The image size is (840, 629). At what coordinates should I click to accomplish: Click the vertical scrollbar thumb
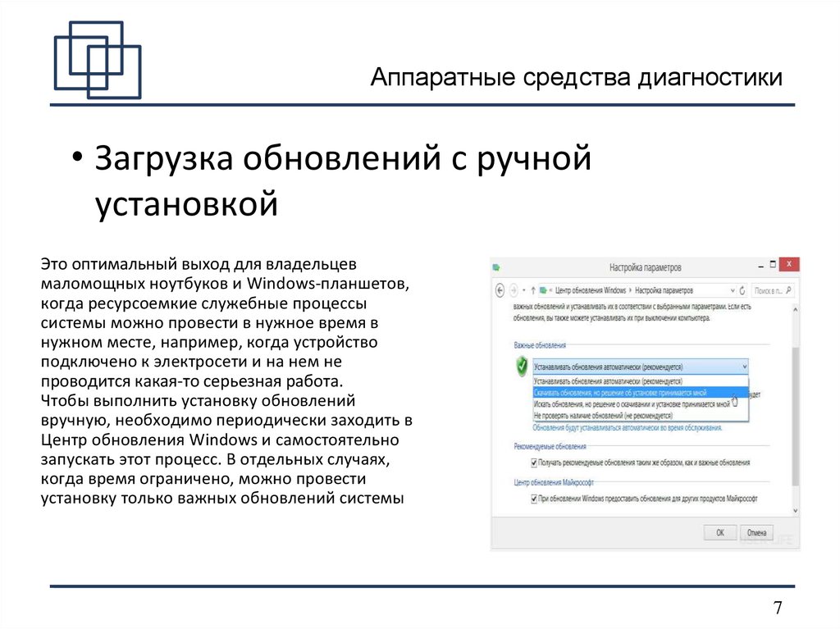tap(795, 416)
